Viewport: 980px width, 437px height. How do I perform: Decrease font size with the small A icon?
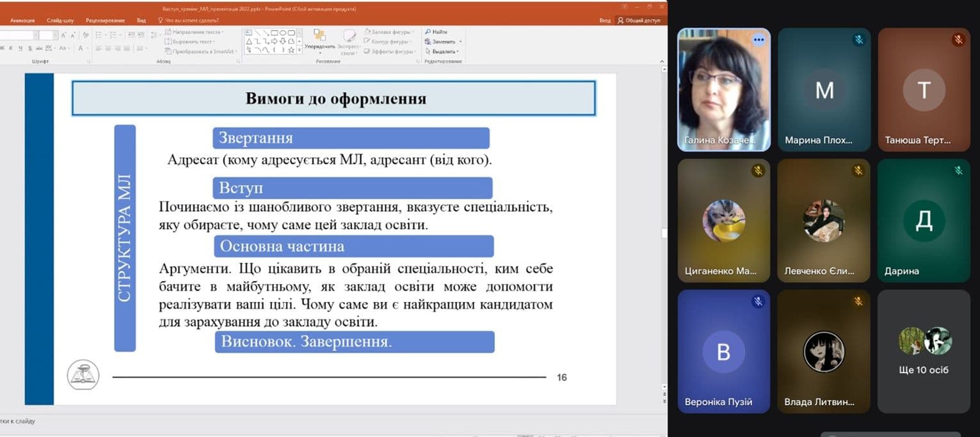(73, 35)
